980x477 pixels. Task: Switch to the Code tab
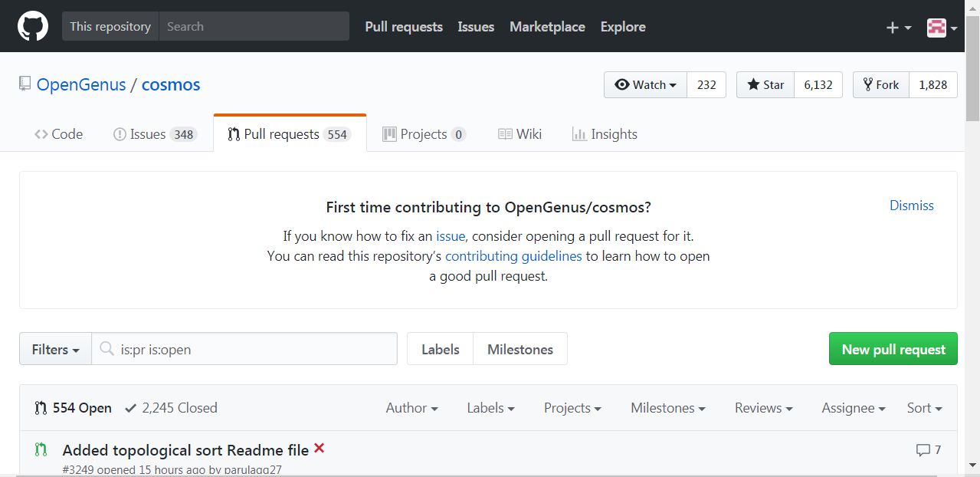(58, 133)
